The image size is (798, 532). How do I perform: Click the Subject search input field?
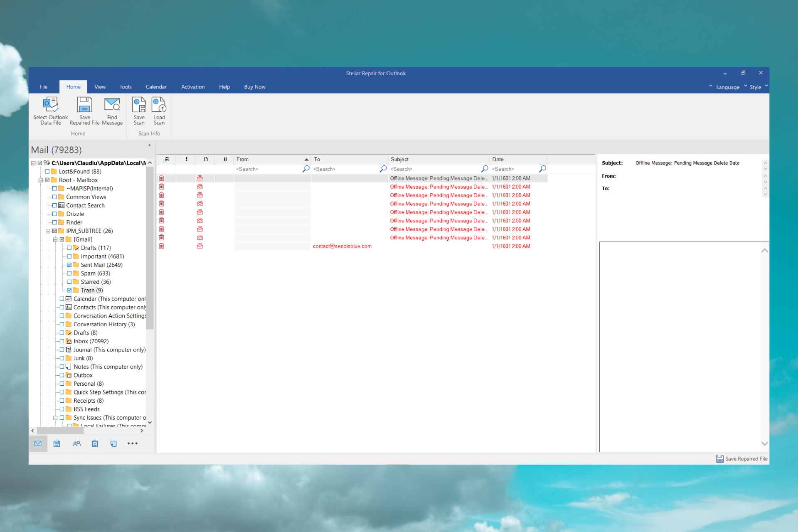434,169
